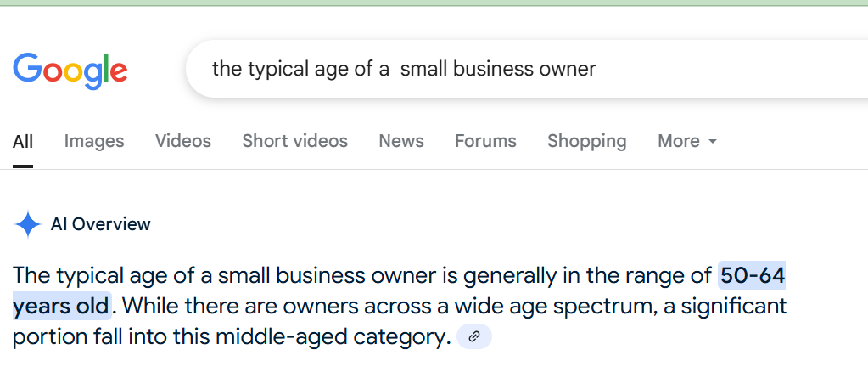
Task: Click the AI Overview heading label
Action: [101, 225]
